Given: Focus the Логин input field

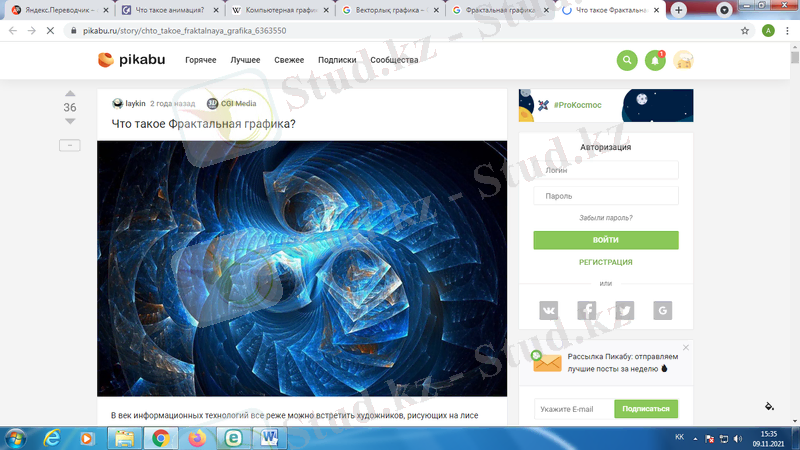Looking at the screenshot, I should point(606,170).
